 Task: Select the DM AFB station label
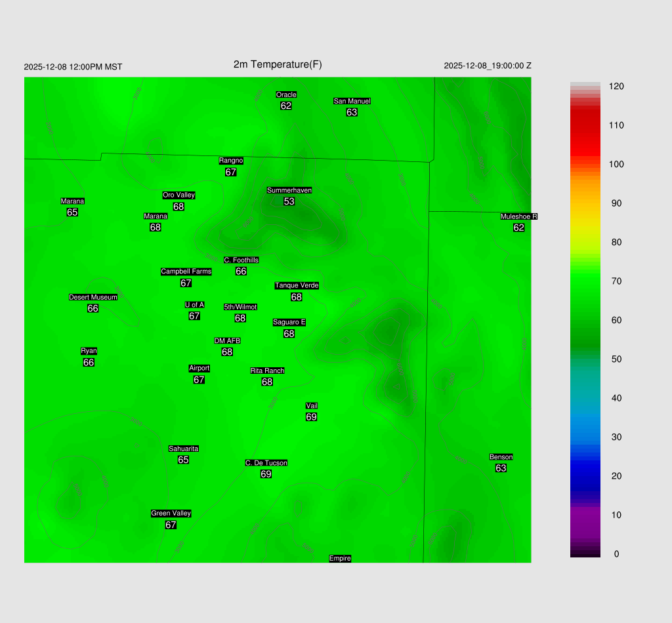[x=227, y=340]
